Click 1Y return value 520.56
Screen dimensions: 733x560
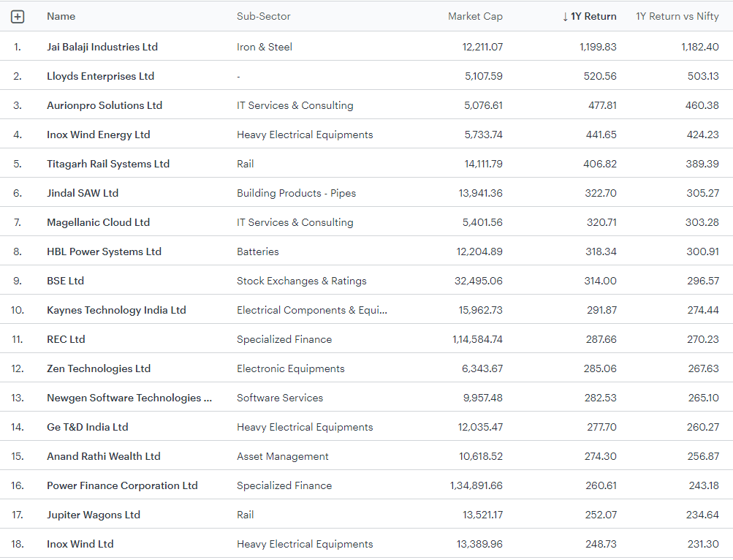pos(600,76)
